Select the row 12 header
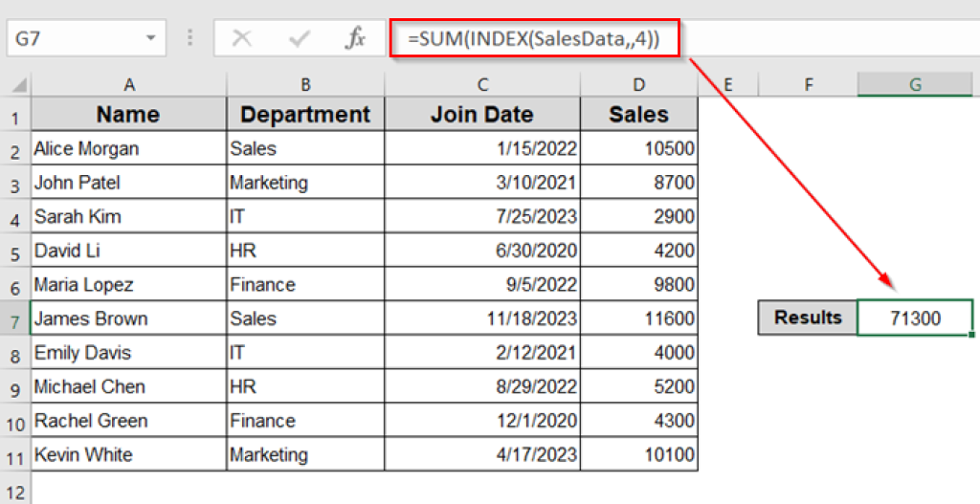The height and width of the screenshot is (504, 980). click(14, 488)
